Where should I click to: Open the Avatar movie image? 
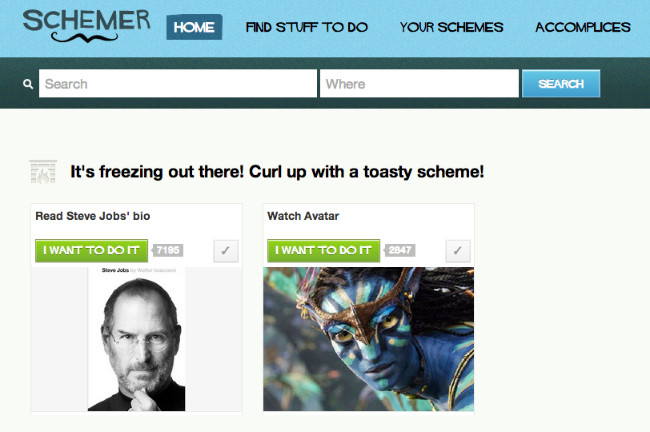point(369,339)
